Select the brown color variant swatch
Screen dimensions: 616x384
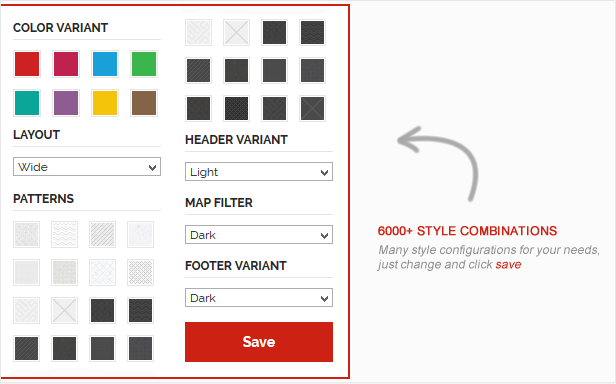coord(144,103)
